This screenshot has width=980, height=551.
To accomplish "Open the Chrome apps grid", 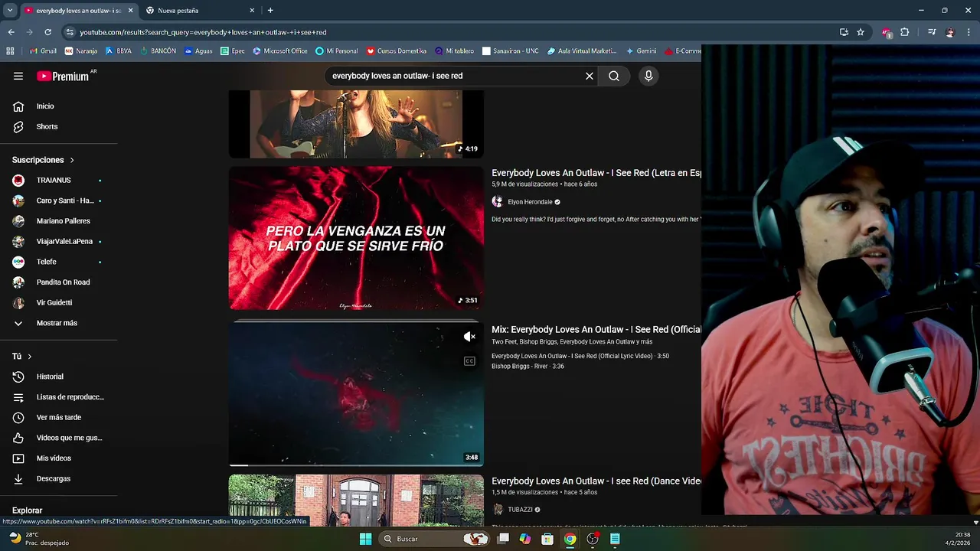I will coord(10,51).
